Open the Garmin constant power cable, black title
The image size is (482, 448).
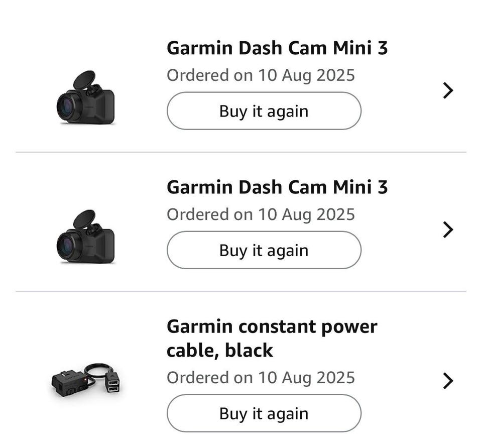[x=272, y=338]
